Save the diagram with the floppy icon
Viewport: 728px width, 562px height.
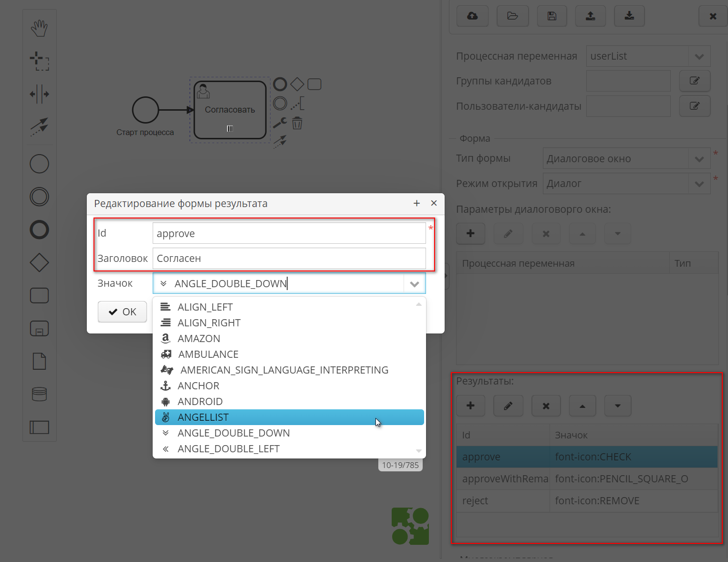(x=551, y=16)
